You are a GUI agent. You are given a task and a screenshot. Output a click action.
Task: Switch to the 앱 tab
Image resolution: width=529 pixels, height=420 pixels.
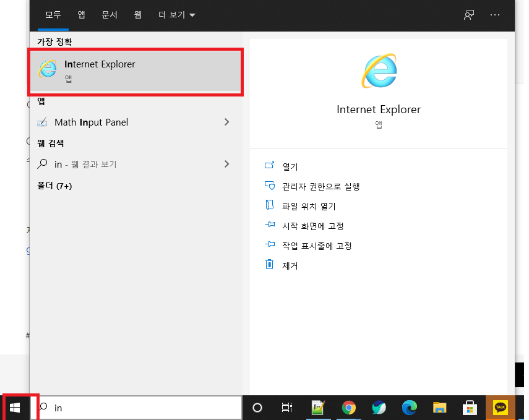point(81,15)
